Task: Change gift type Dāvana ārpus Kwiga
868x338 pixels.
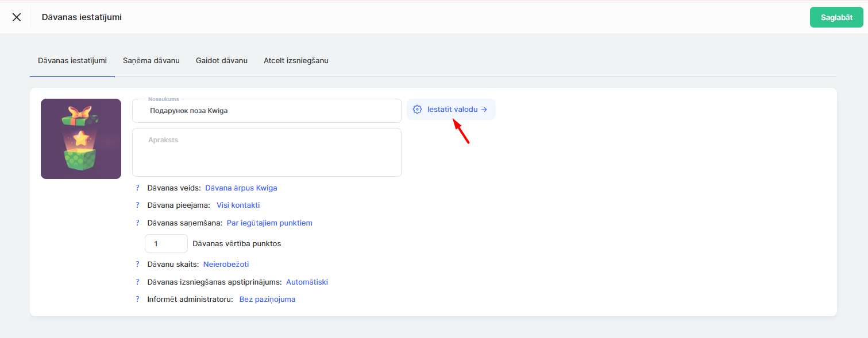Action: (x=241, y=188)
